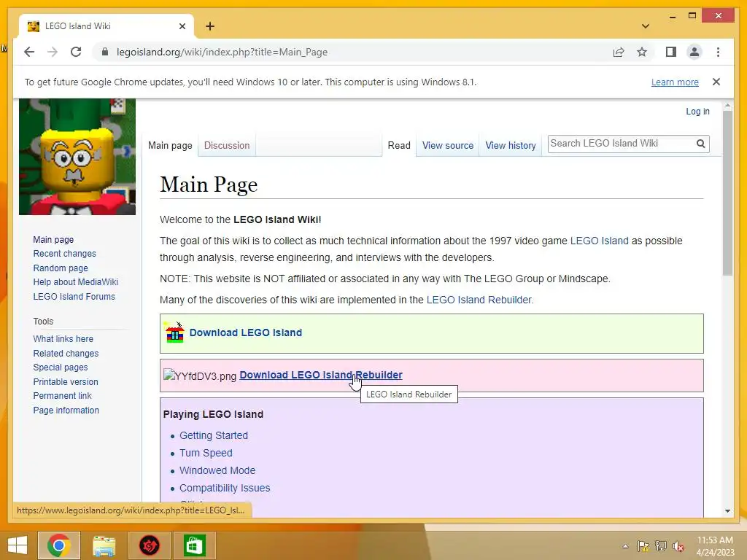Open Page information link
747x560 pixels.
click(66, 410)
